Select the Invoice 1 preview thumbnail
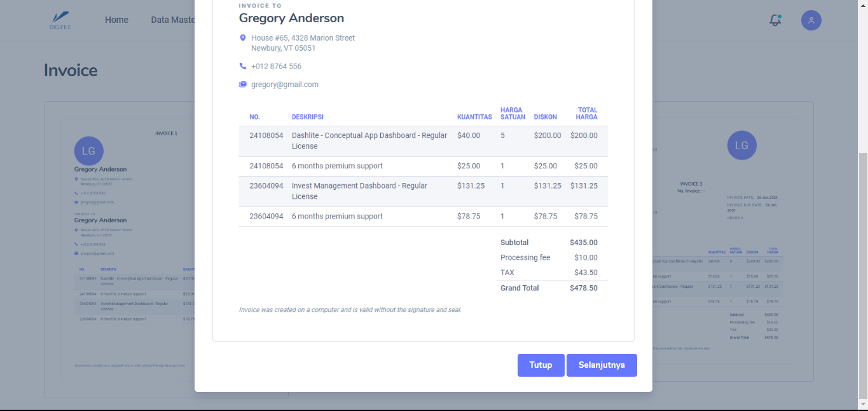The height and width of the screenshot is (411, 868). 127,254
